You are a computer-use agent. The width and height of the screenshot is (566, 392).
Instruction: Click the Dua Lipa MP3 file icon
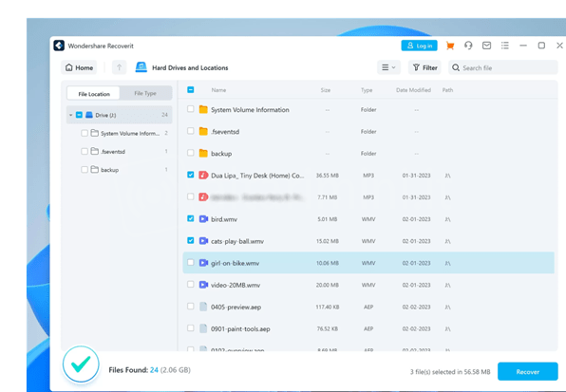tap(203, 176)
